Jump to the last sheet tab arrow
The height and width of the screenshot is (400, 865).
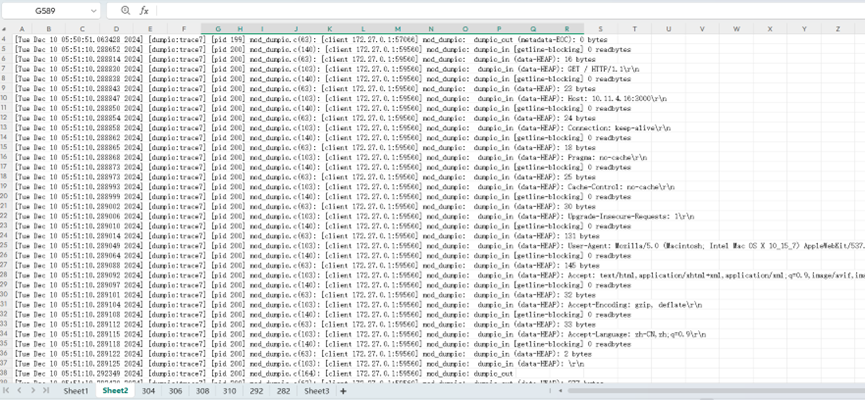click(x=46, y=392)
